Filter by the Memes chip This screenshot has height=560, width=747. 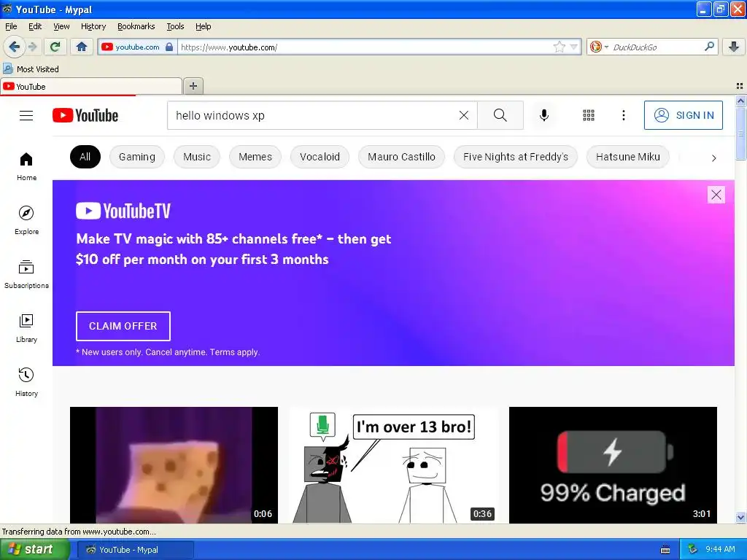point(255,157)
